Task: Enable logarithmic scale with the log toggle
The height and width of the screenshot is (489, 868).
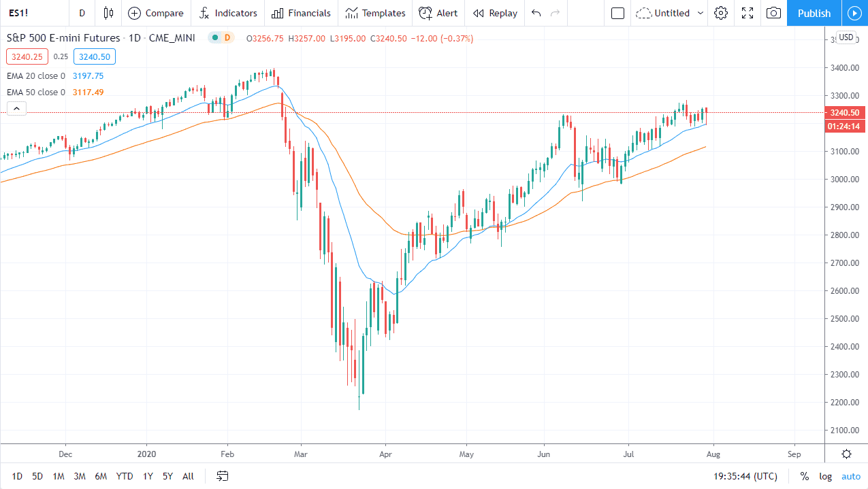Action: 825,476
